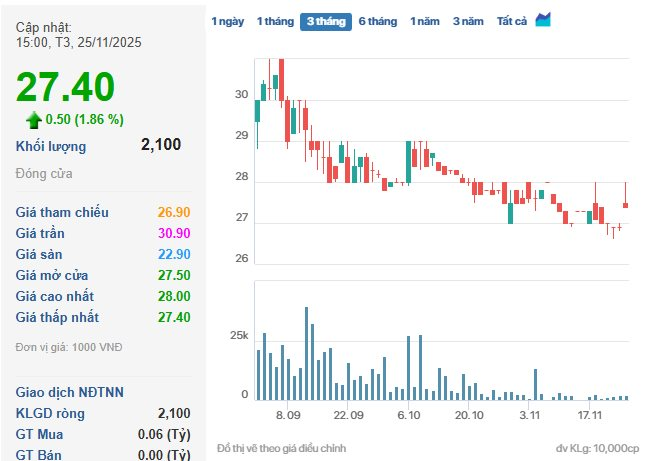Select the highlighted 3 tháng tab
The width and height of the screenshot is (658, 461).
[x=326, y=22]
